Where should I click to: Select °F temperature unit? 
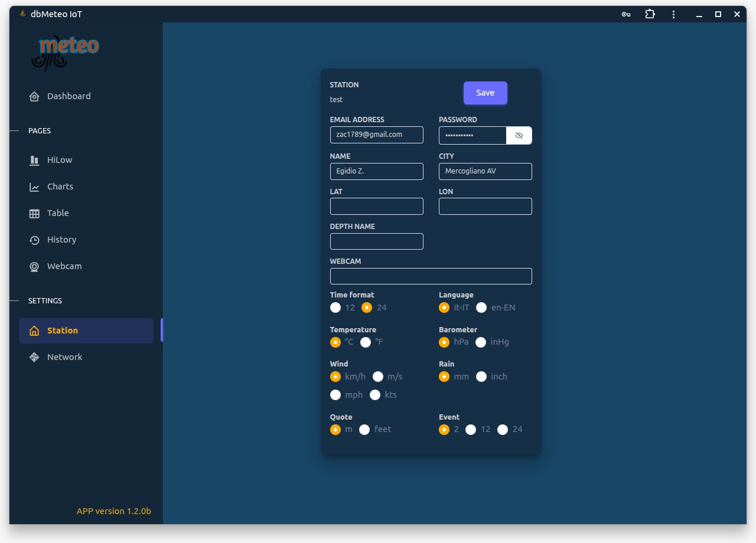coord(366,342)
